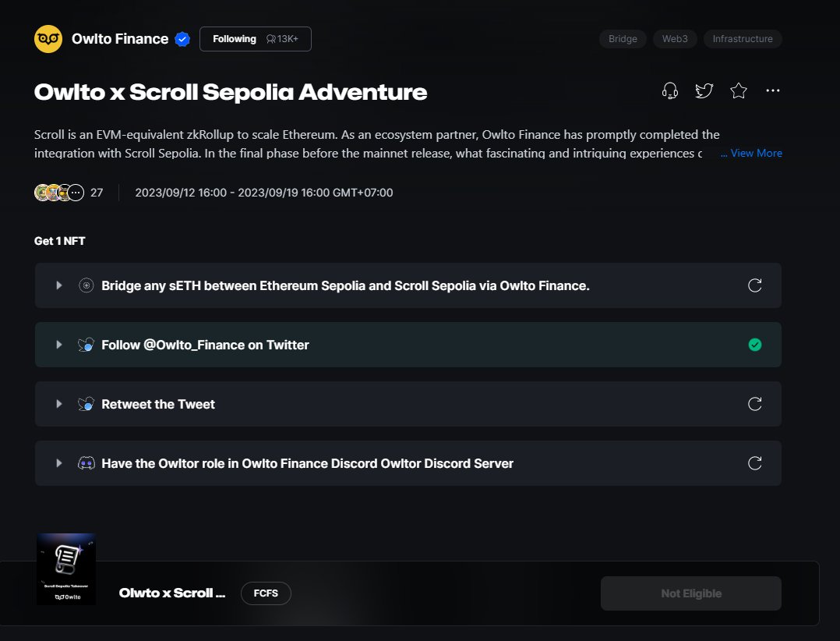840x641 pixels.
Task: Toggle the Following button
Action: (255, 39)
